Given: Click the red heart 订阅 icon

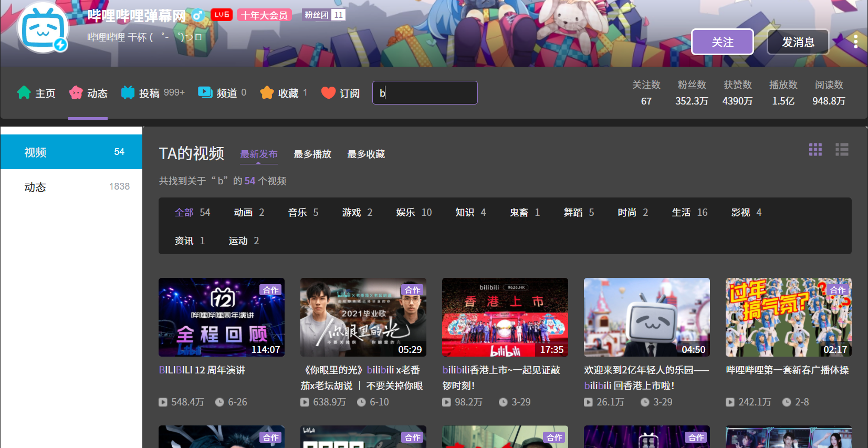Looking at the screenshot, I should click(328, 92).
